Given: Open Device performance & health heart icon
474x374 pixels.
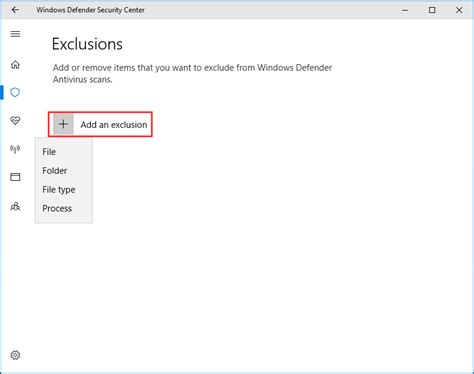Looking at the screenshot, I should click(15, 120).
